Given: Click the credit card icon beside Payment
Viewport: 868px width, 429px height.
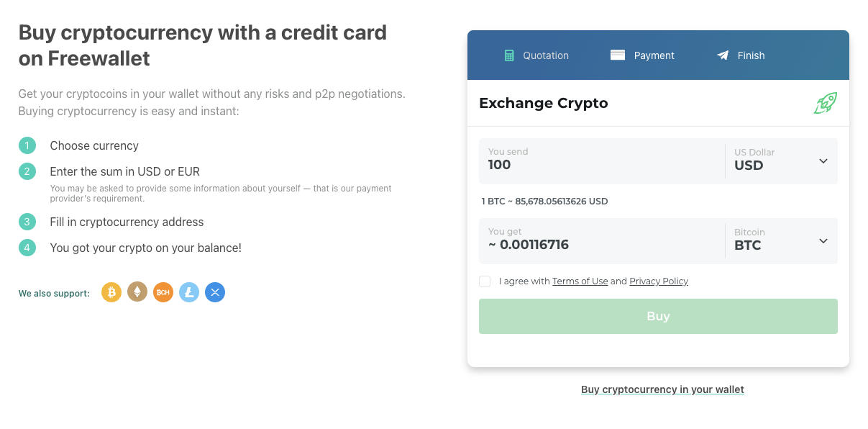Looking at the screenshot, I should pos(617,55).
